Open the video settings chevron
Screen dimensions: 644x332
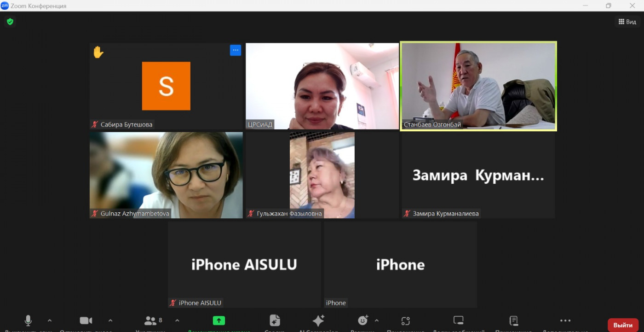pyautogui.click(x=110, y=320)
